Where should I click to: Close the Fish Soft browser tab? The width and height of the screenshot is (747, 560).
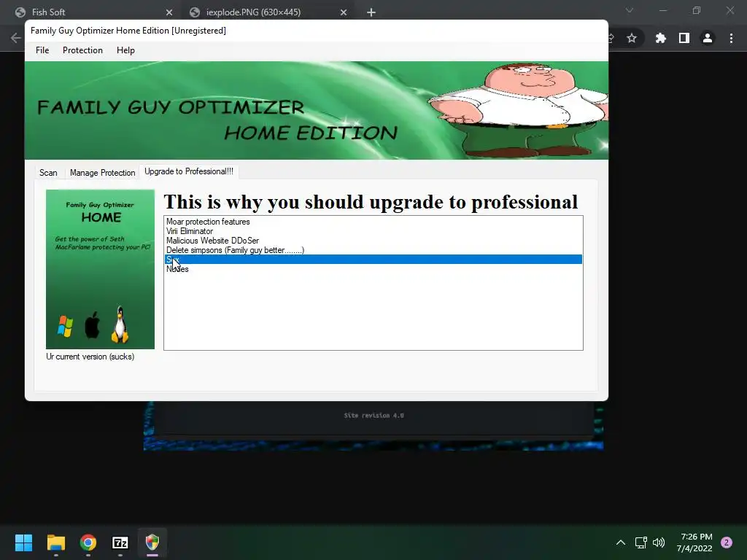coord(169,12)
